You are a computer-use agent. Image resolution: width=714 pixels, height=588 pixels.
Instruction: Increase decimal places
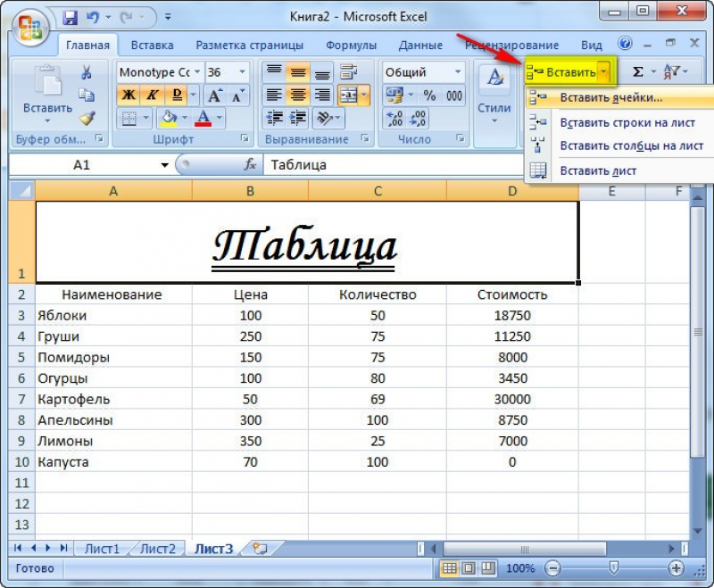tap(394, 118)
